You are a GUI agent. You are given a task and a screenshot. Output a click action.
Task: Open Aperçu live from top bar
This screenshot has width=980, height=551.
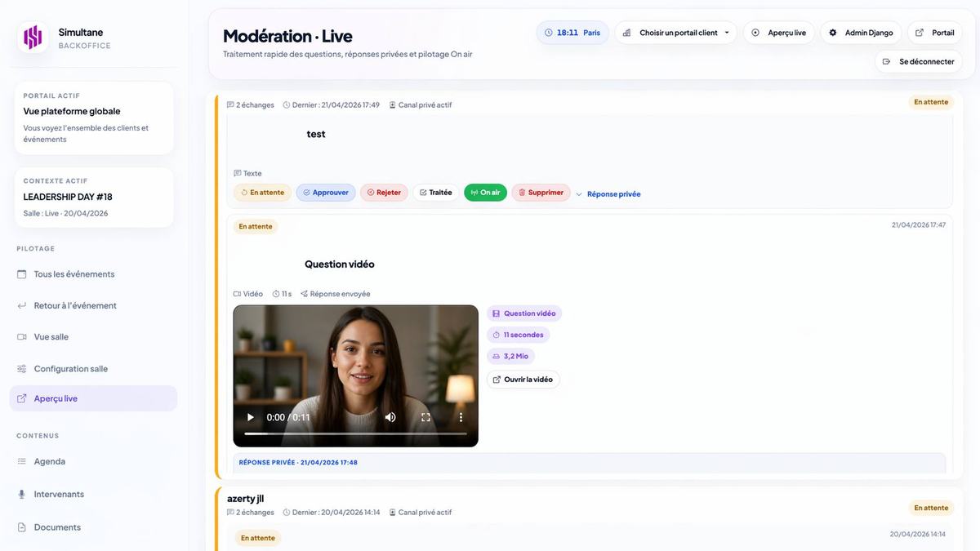tap(778, 33)
